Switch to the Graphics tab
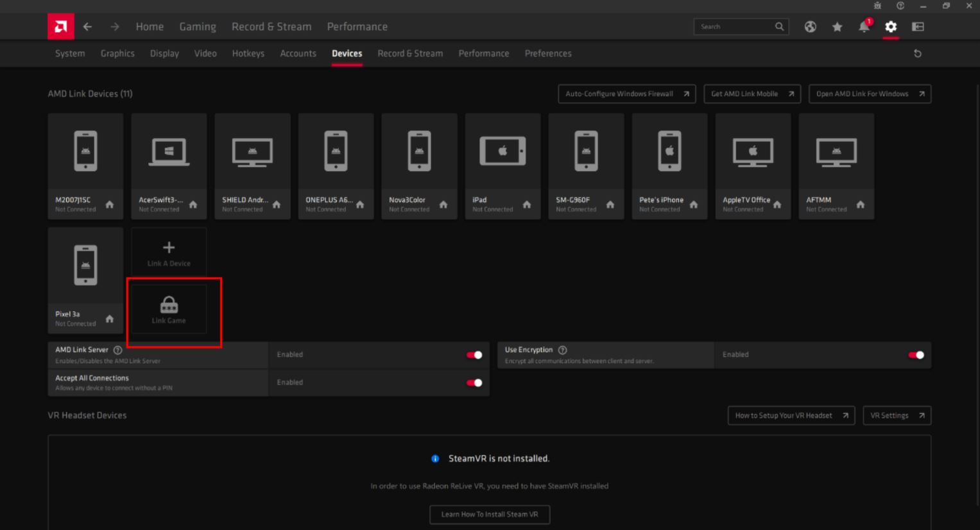The image size is (980, 530). 117,53
